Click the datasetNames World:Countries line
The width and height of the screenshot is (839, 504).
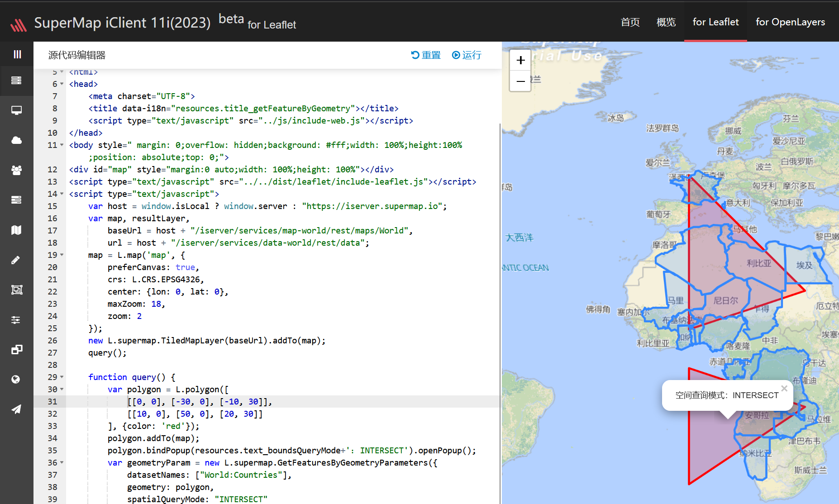tap(210, 475)
